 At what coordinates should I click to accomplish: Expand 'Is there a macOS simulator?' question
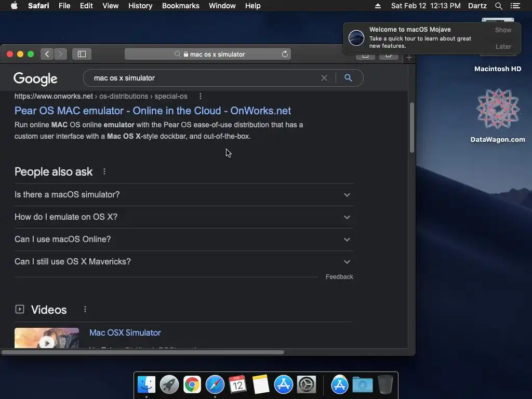click(183, 195)
